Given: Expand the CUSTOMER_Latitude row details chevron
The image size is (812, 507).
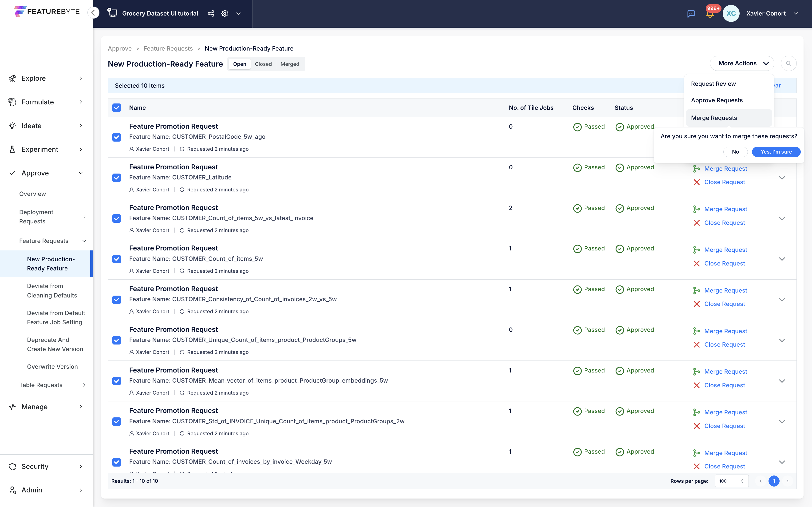Looking at the screenshot, I should (782, 178).
